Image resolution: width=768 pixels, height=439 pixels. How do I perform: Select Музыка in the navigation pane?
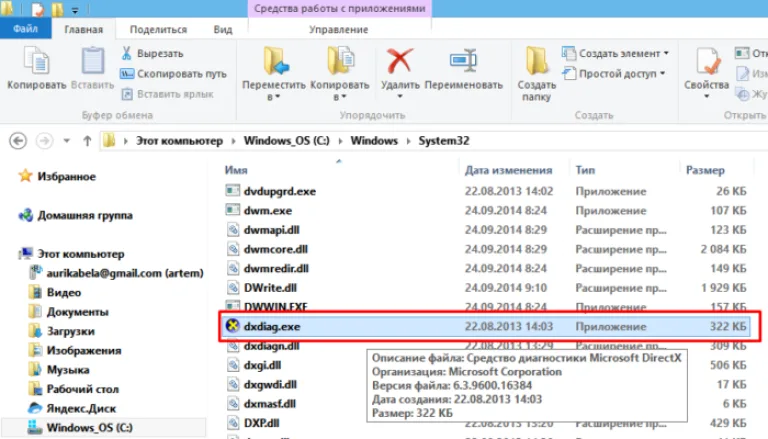[68, 369]
